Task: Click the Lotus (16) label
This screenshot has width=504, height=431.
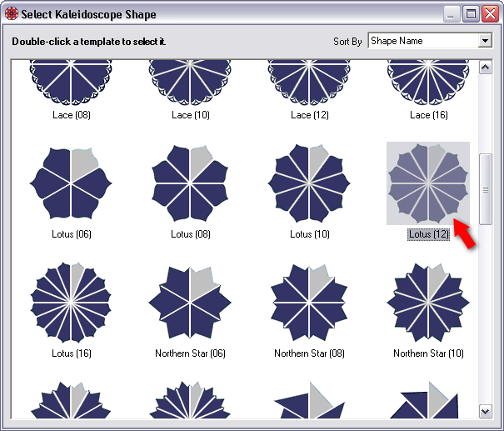Action: [72, 353]
